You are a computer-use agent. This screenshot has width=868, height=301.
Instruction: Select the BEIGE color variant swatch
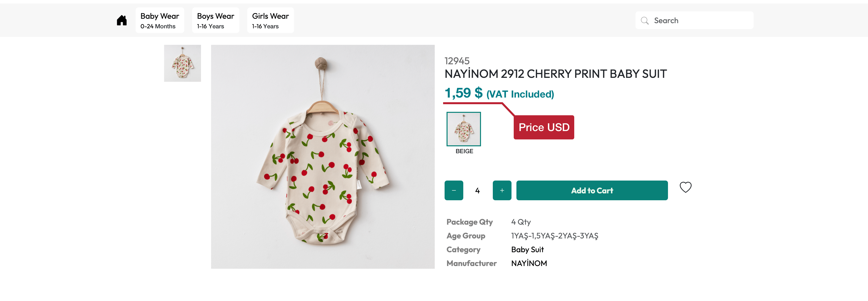[x=464, y=129]
